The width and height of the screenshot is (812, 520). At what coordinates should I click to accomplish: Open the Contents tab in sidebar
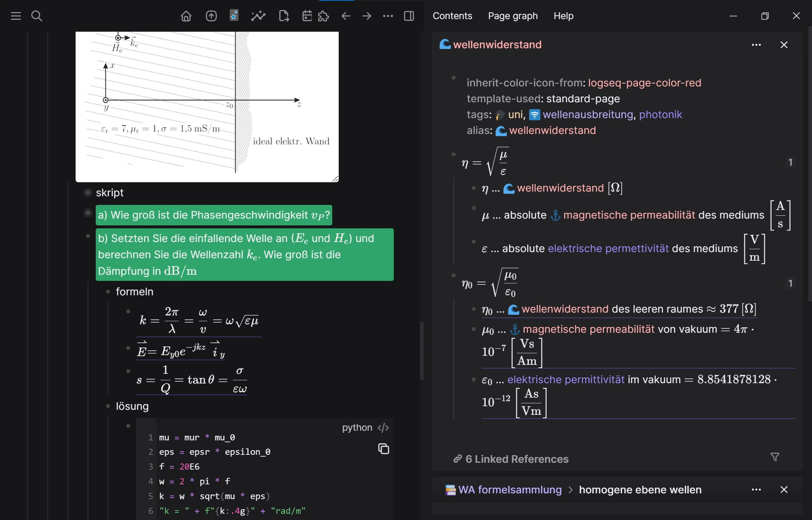point(452,16)
